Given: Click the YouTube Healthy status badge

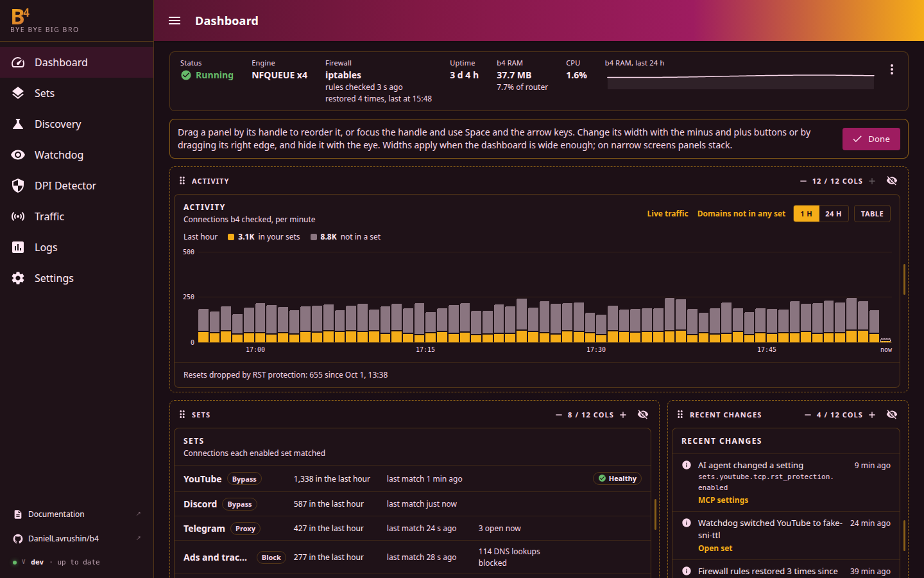Looking at the screenshot, I should (x=617, y=478).
